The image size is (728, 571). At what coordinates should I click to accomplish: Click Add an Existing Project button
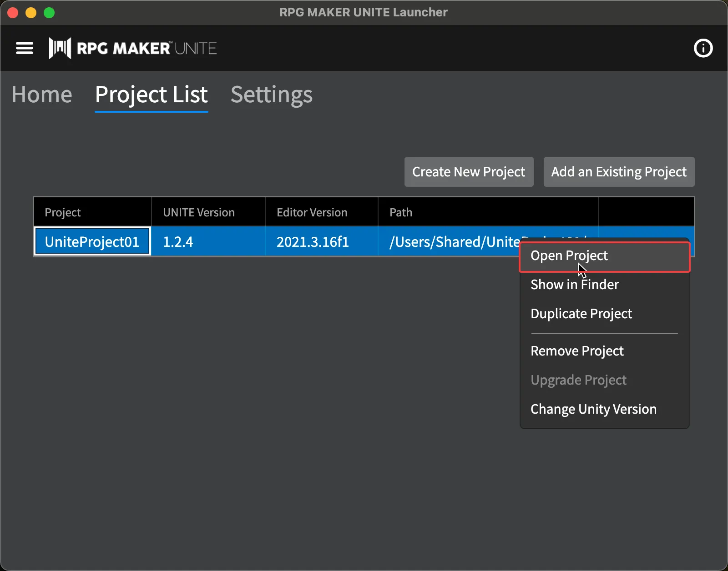coord(619,172)
